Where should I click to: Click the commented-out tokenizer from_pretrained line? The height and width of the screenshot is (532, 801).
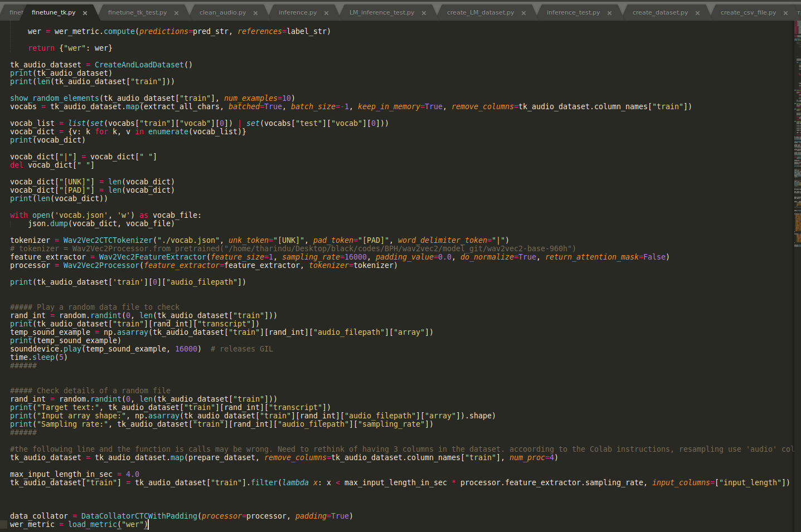point(293,249)
